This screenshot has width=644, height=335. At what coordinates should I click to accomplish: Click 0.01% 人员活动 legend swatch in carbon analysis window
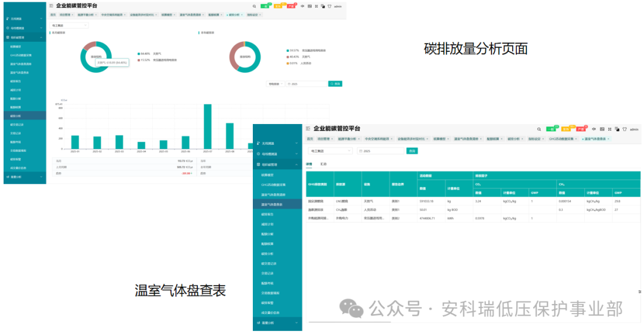pos(288,63)
